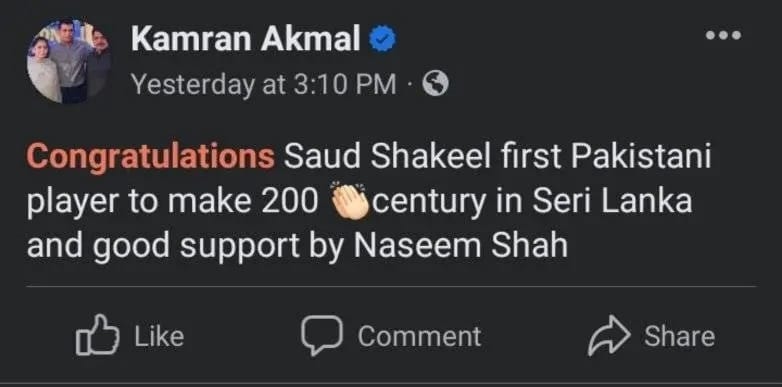Click the thumbs-up Like icon
This screenshot has width=782, height=387.
(x=97, y=335)
